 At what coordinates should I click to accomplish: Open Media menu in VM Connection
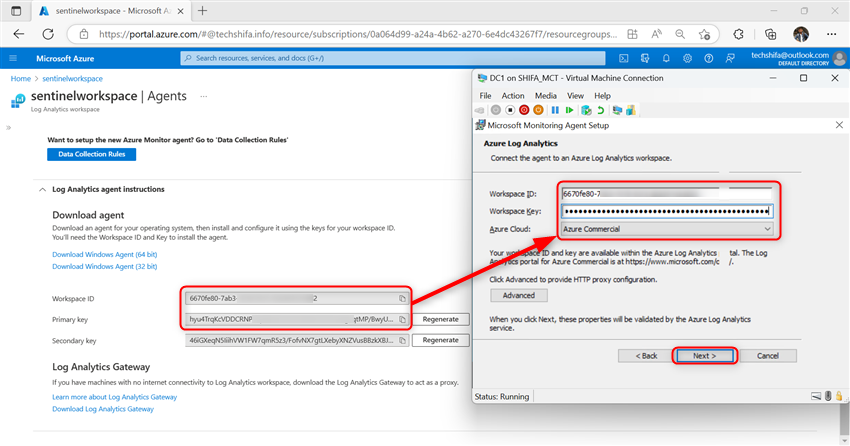click(545, 95)
